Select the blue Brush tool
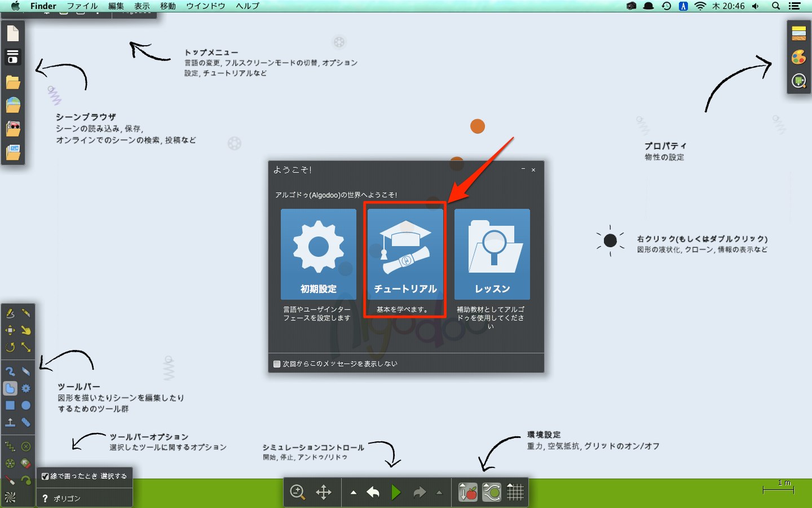812x508 pixels. (x=10, y=371)
